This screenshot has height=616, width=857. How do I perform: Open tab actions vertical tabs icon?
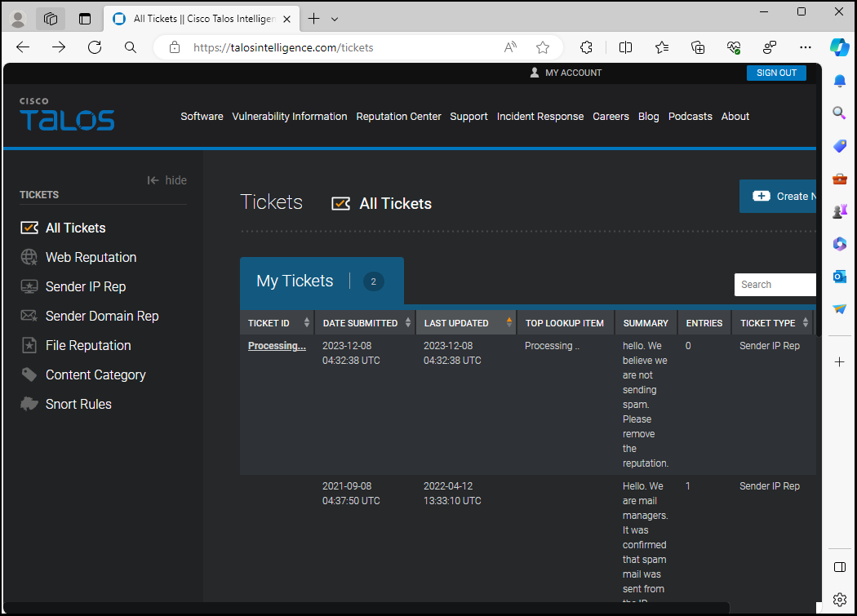click(x=85, y=19)
